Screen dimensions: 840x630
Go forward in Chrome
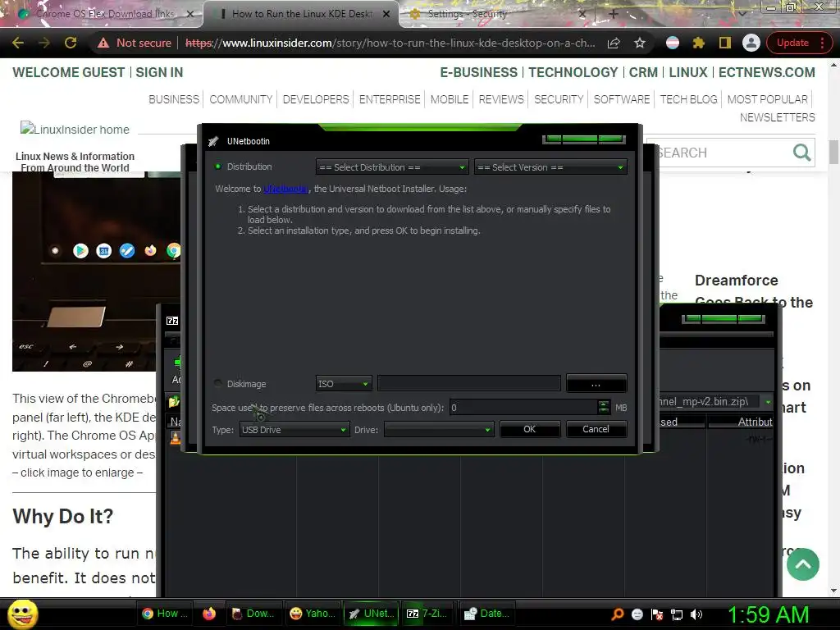coord(44,43)
